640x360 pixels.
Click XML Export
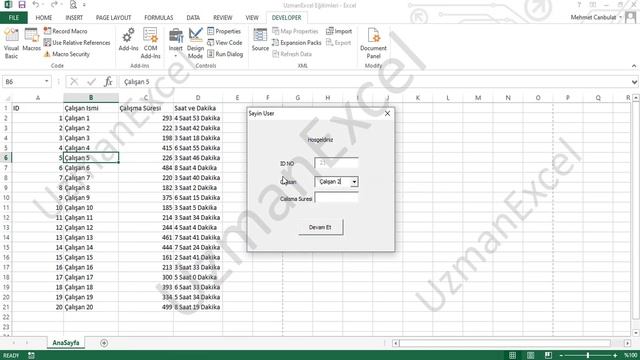pos(338,42)
